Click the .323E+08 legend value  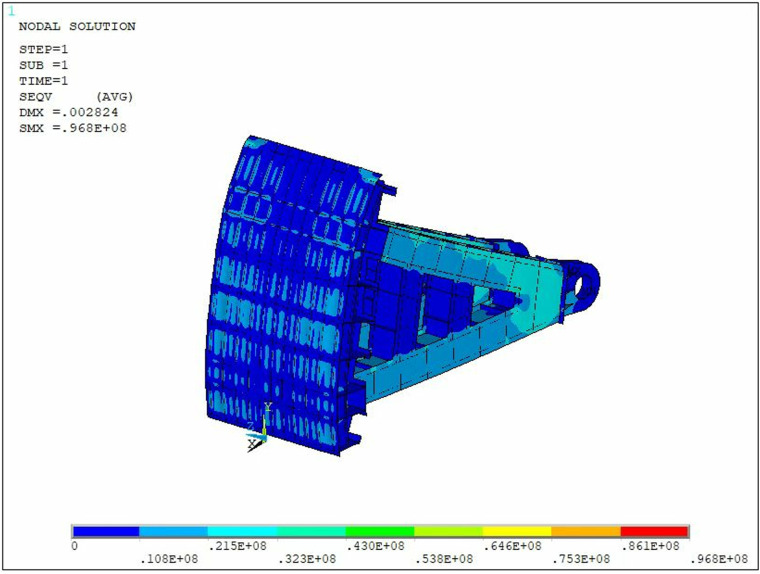(307, 559)
